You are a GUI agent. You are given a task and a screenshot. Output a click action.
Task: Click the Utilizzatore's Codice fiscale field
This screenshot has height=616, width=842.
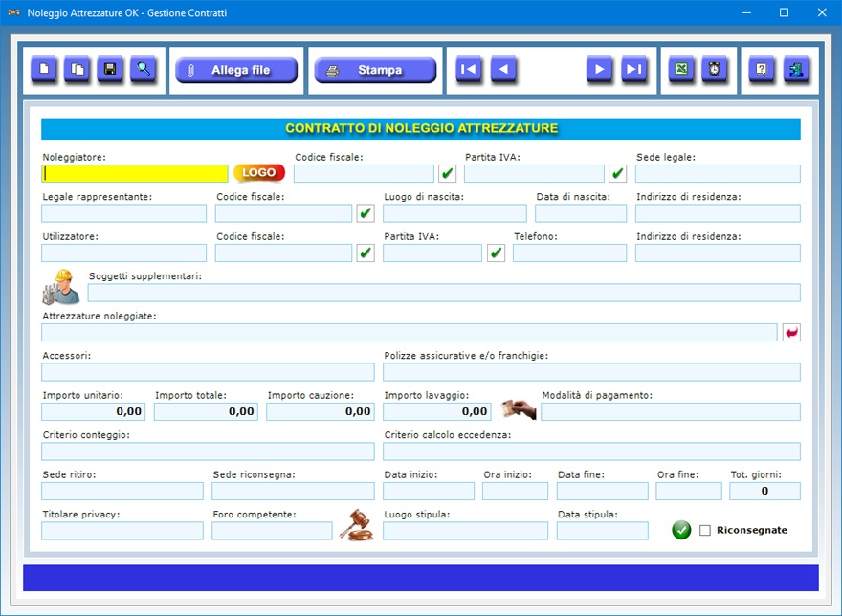(283, 253)
